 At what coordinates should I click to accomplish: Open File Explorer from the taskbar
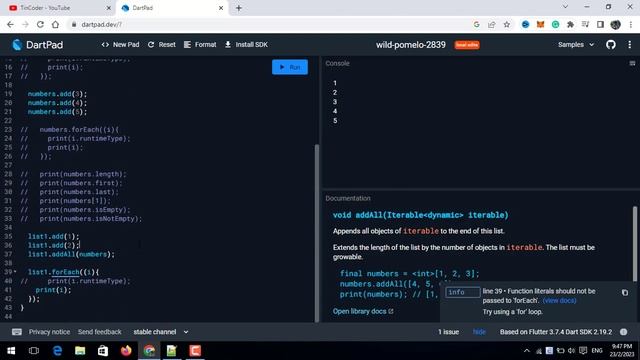80,351
